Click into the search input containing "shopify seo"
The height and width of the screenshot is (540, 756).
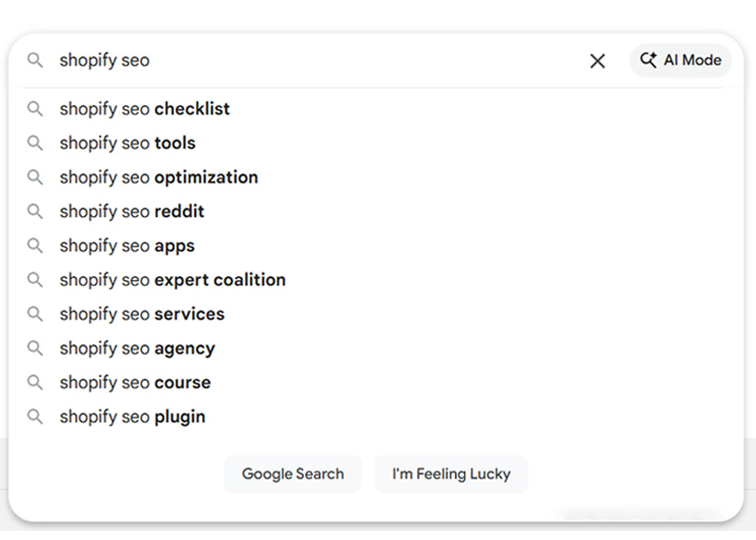click(x=275, y=60)
